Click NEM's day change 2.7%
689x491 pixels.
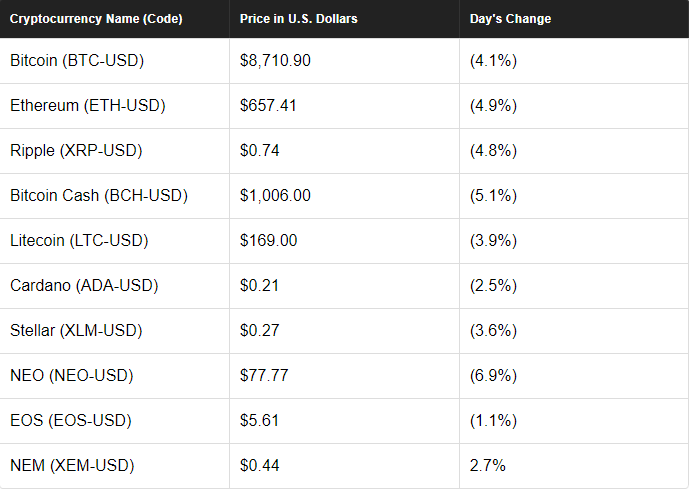[487, 466]
